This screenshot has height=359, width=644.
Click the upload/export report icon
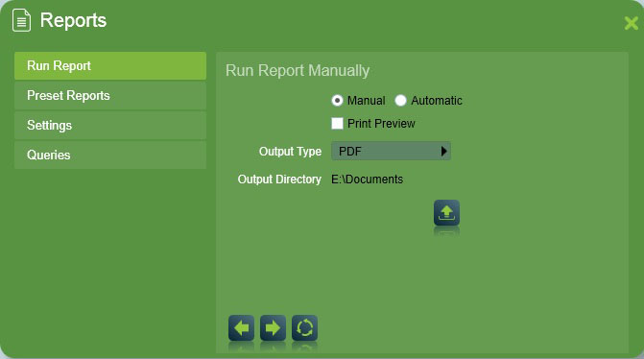(446, 213)
